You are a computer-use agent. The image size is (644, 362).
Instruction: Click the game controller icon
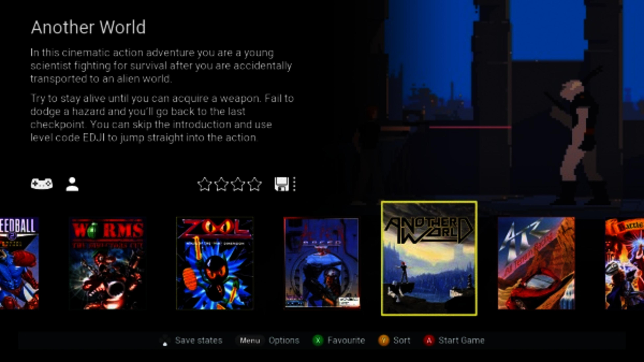[41, 184]
